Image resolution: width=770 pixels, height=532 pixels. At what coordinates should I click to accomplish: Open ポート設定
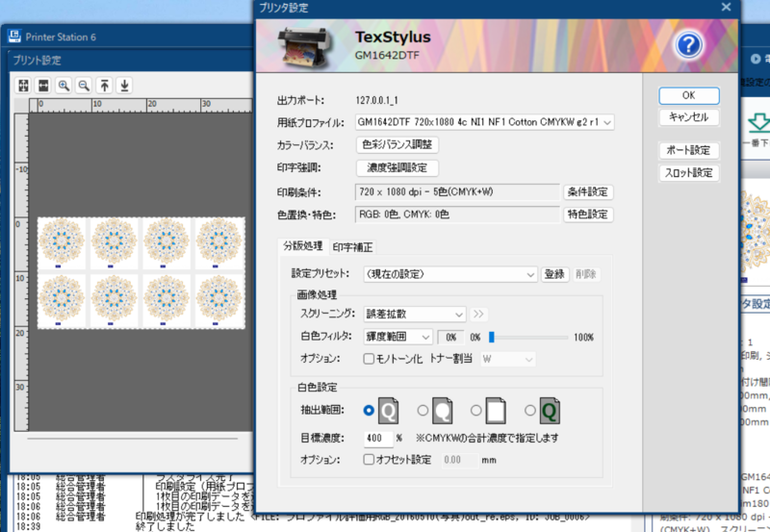click(x=689, y=151)
